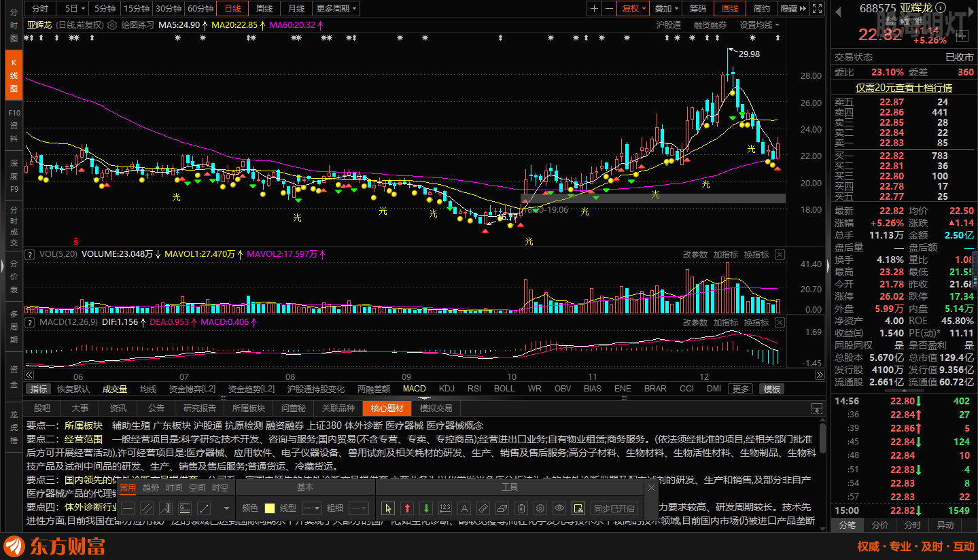Zoom out the chart with the minus button
Viewport: 978px width, 560px height.
point(610,8)
